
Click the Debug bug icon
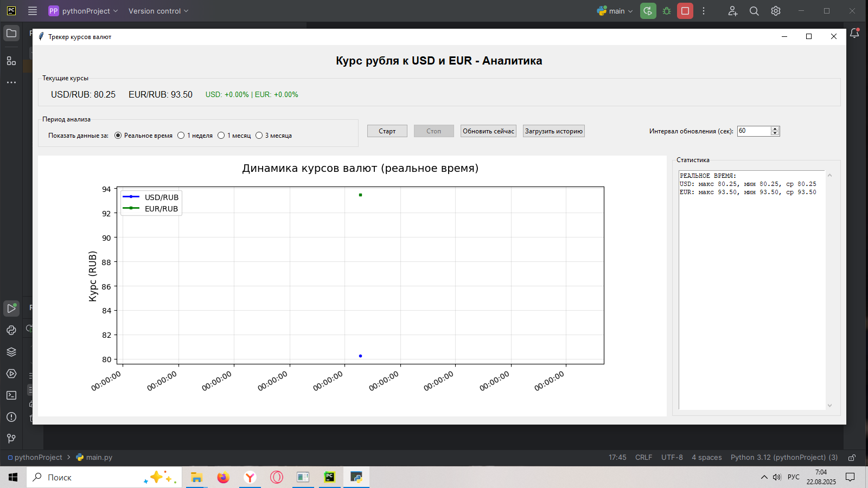click(667, 11)
